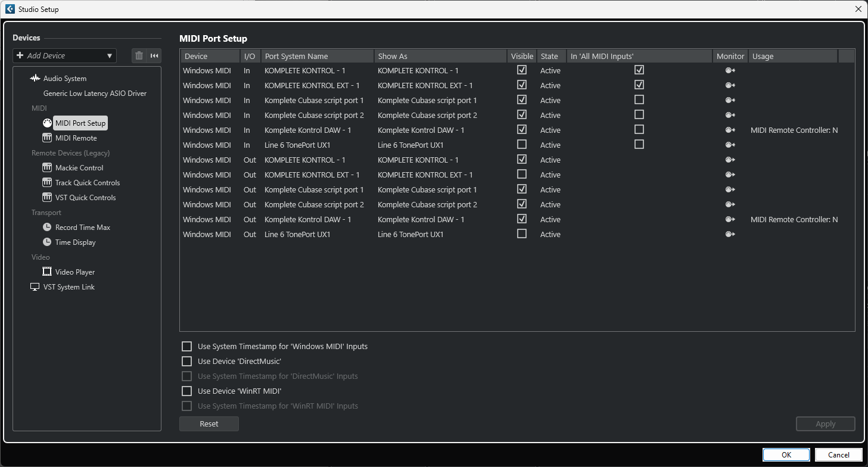Click monitor icon for Komplete Cubase script port 1 In
This screenshot has height=467, width=868.
coord(730,100)
